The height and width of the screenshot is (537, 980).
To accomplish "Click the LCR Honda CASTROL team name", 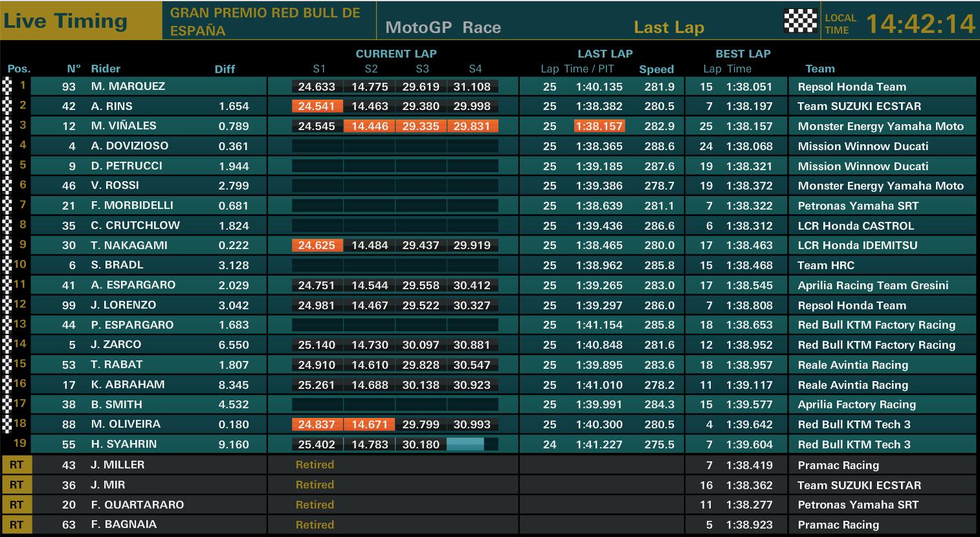I will pos(856,225).
